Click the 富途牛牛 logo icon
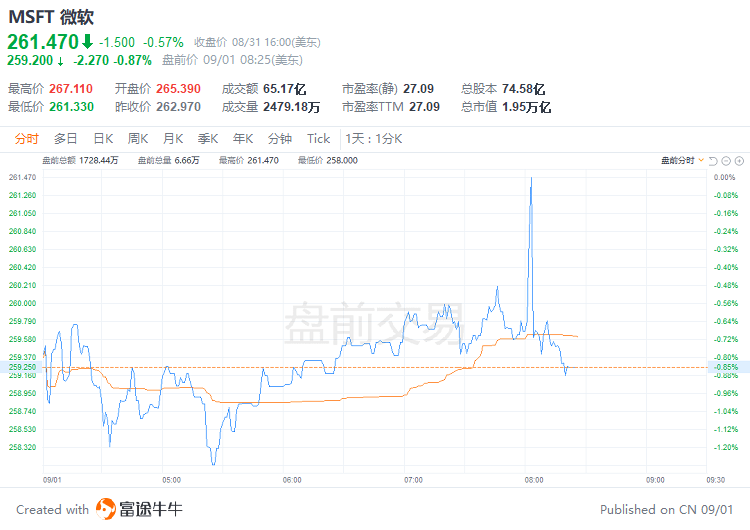Viewport: 750px width, 530px height. [106, 509]
